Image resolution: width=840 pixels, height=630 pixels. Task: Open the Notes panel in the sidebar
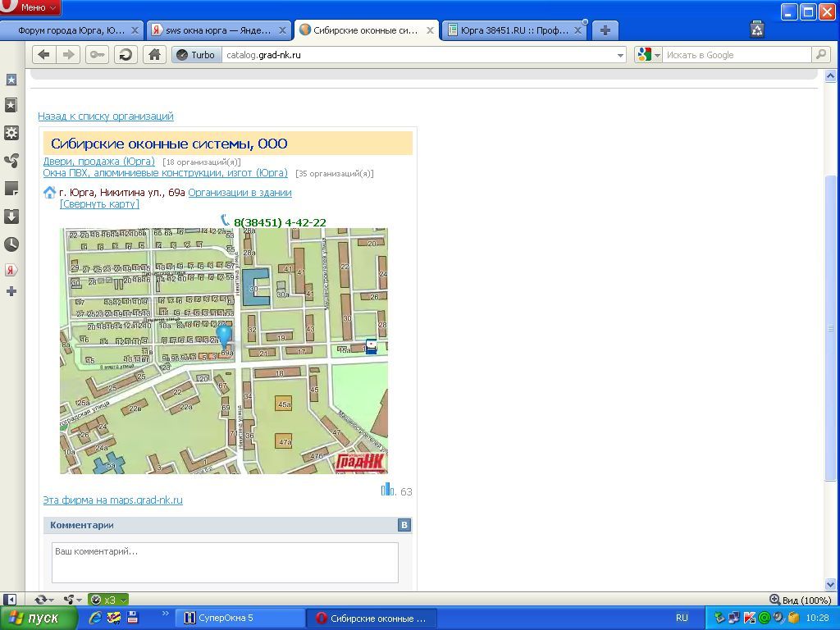11,189
